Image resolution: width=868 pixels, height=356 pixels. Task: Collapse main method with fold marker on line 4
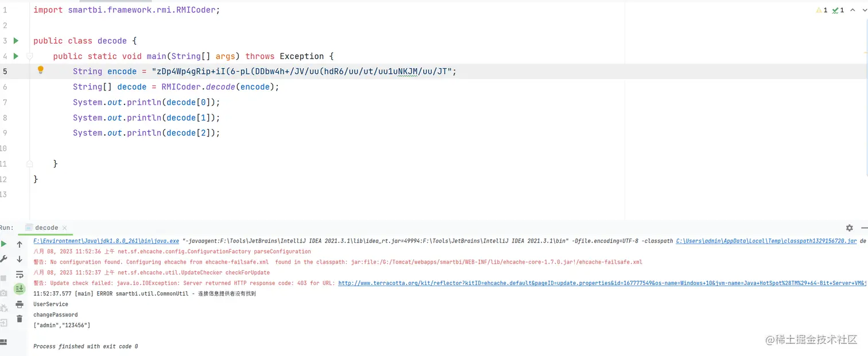[29, 56]
